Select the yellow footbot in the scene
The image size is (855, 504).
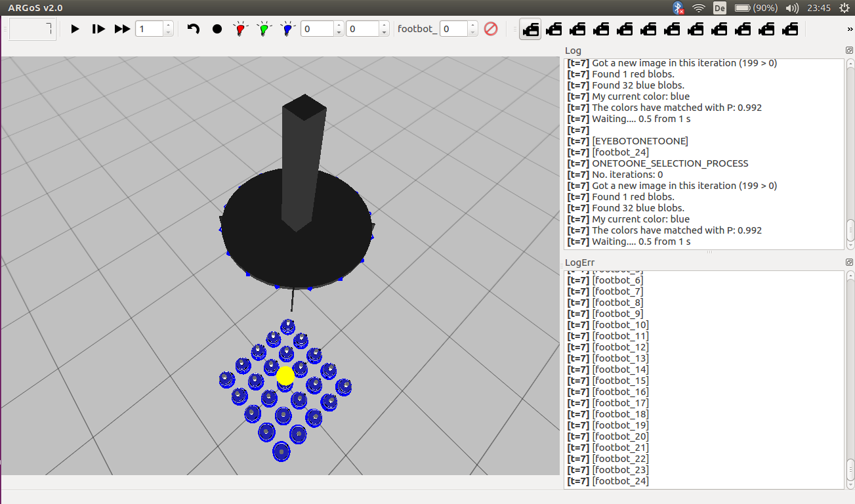285,375
